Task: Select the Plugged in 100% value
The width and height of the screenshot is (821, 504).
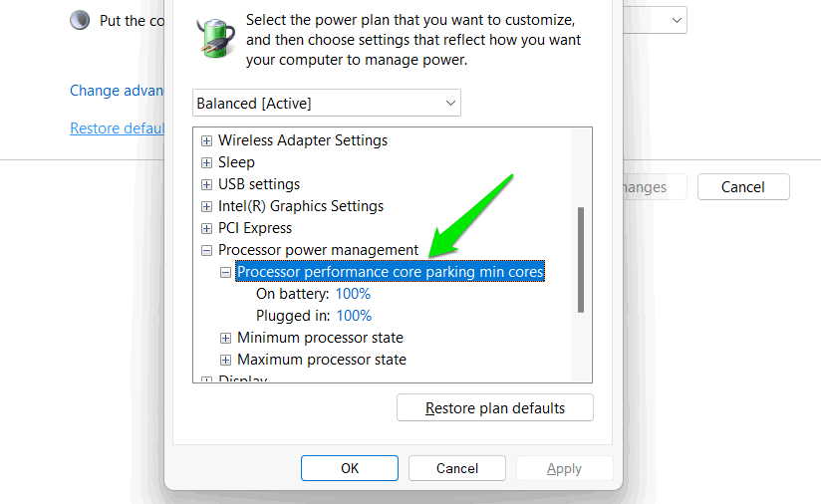Action: (x=353, y=316)
